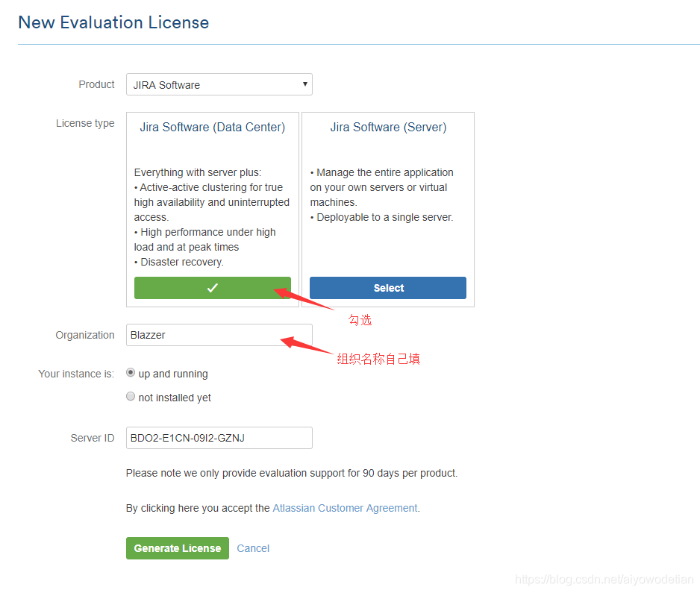Click the 'Your instance is:' label

[x=76, y=374]
